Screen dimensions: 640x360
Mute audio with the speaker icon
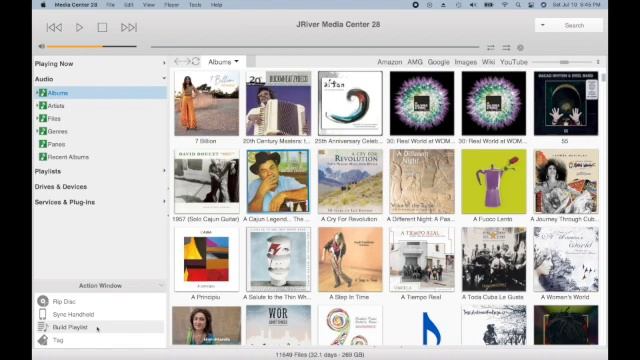coord(42,46)
